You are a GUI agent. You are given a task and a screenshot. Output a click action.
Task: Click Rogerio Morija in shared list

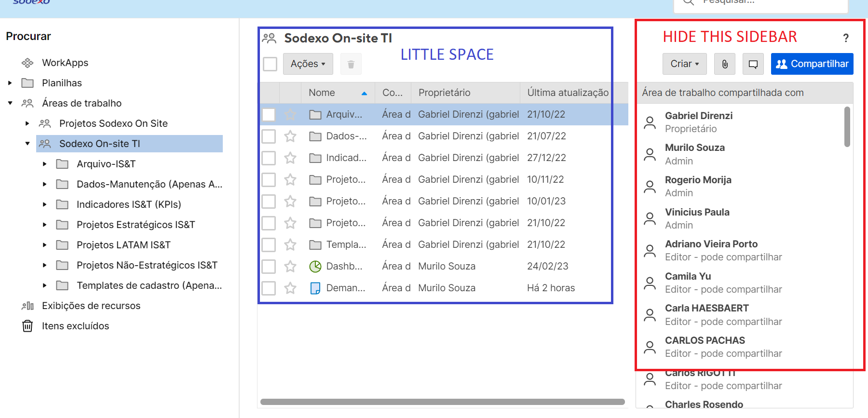coord(698,180)
